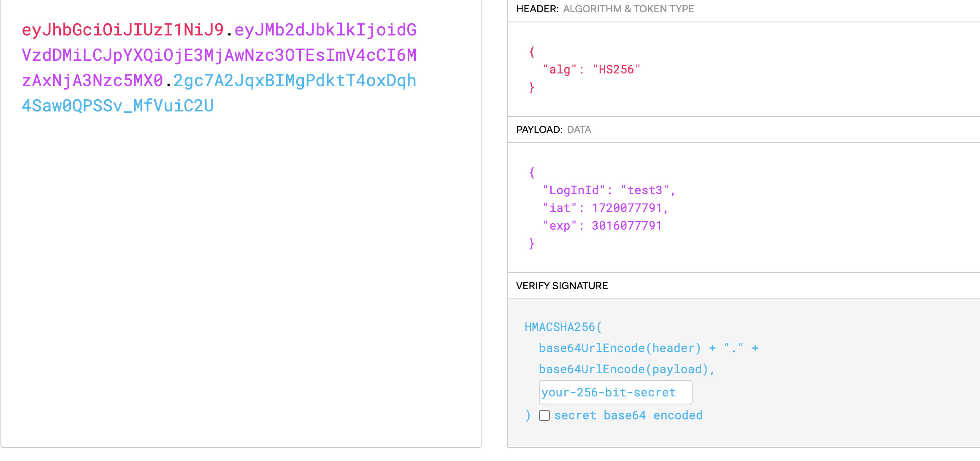Click the PAYLOAD: DATA section heading
Screen dimensions: 980x461
click(553, 130)
